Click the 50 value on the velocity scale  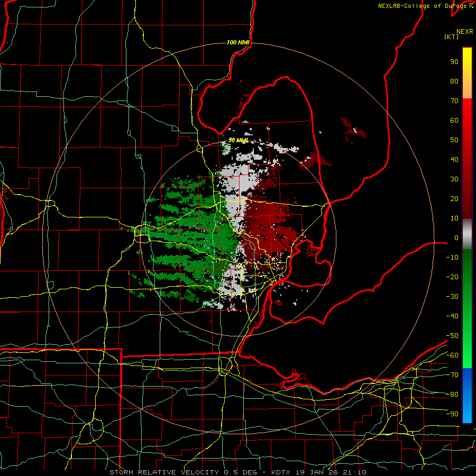click(x=454, y=140)
